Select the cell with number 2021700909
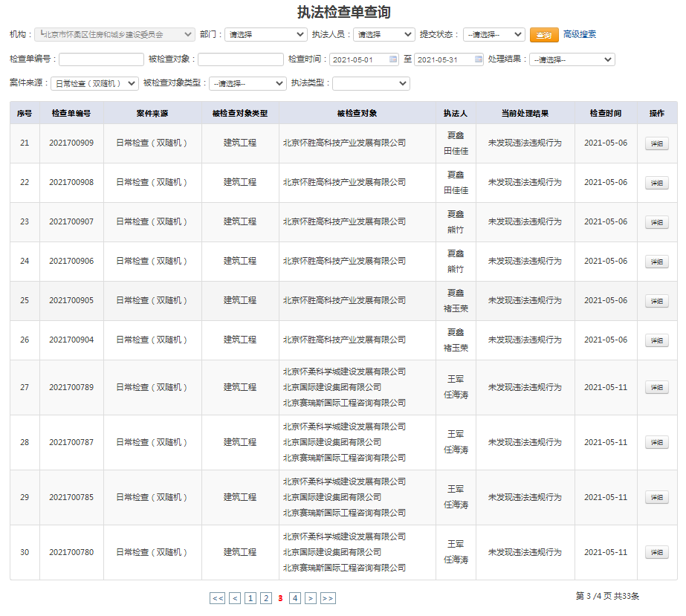 coord(71,143)
